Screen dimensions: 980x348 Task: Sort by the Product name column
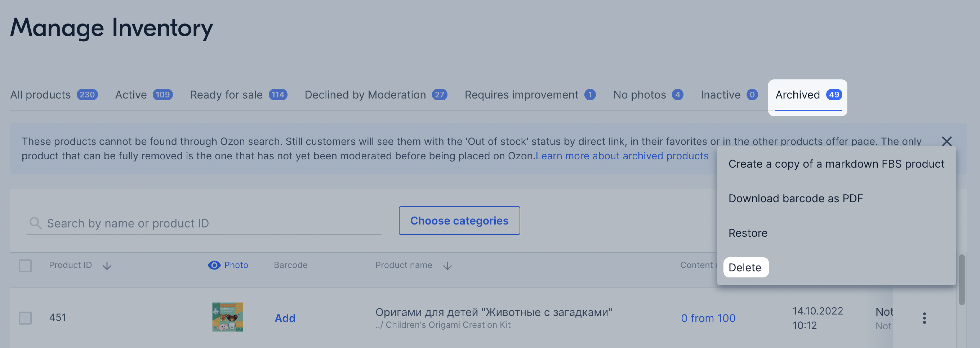click(x=447, y=265)
